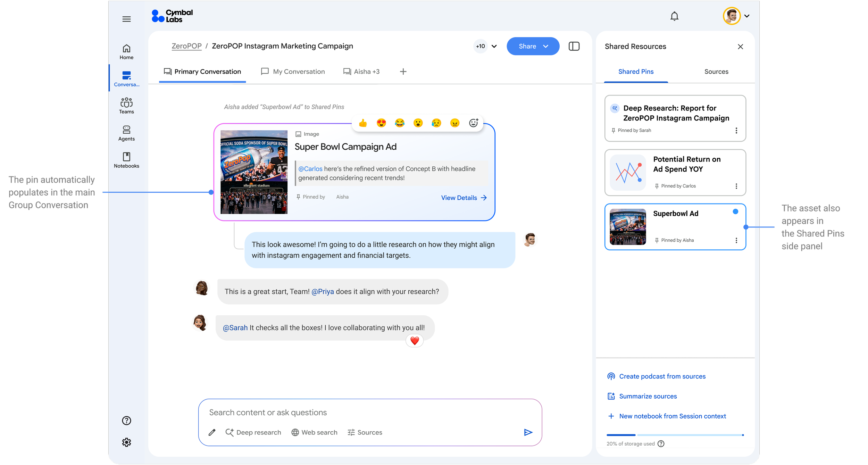React with the surprised emoji
Screen dimensions: 868x465
tap(418, 123)
